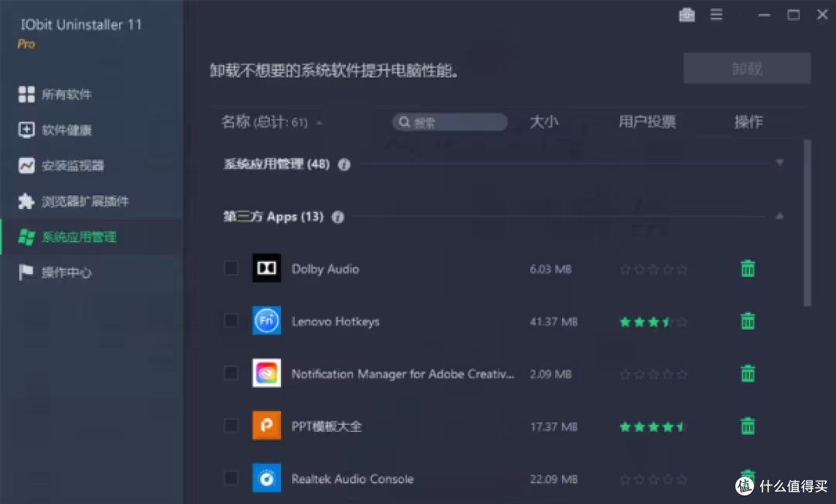Click the 6.03 MB size value

[550, 269]
